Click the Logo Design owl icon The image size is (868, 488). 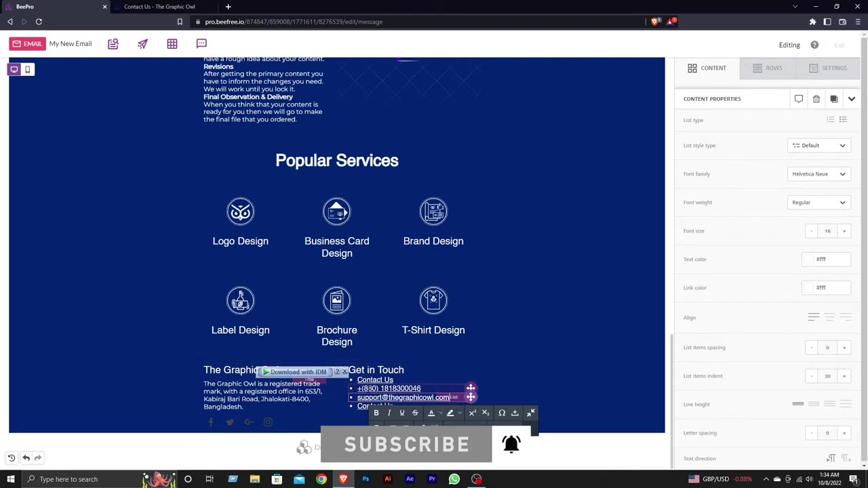[x=240, y=211]
